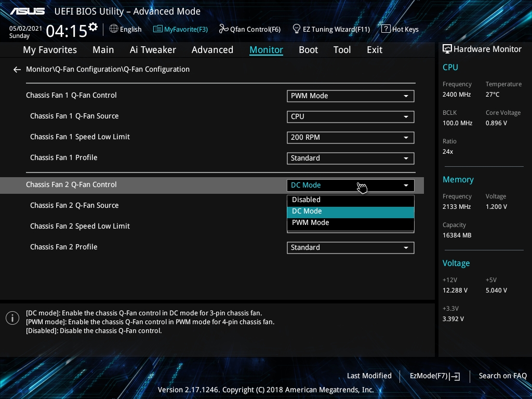The image size is (532, 399).
Task: Go to the Boot tab
Action: click(x=309, y=50)
